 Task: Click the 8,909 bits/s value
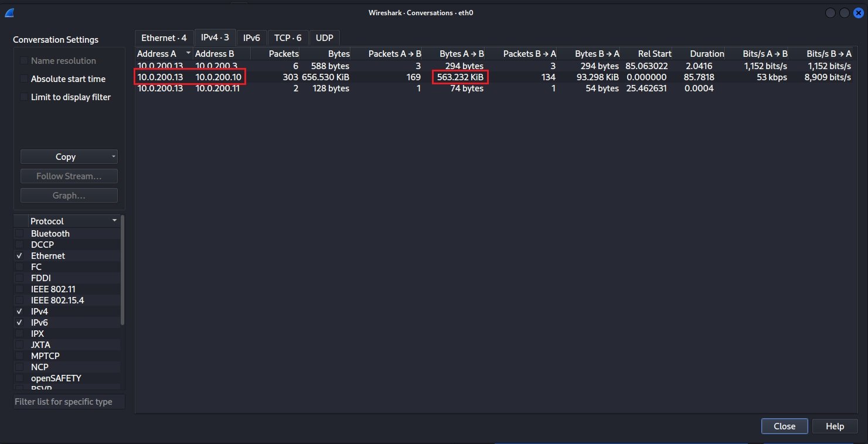tap(828, 77)
